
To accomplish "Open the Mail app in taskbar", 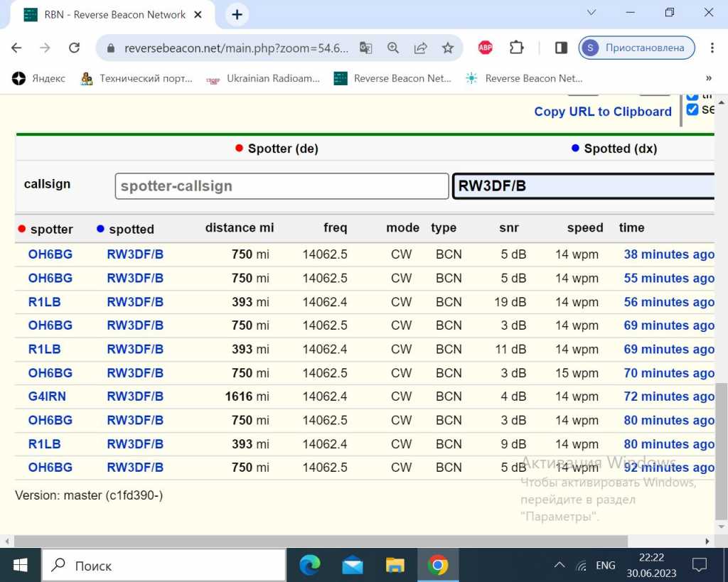I will coord(353,565).
